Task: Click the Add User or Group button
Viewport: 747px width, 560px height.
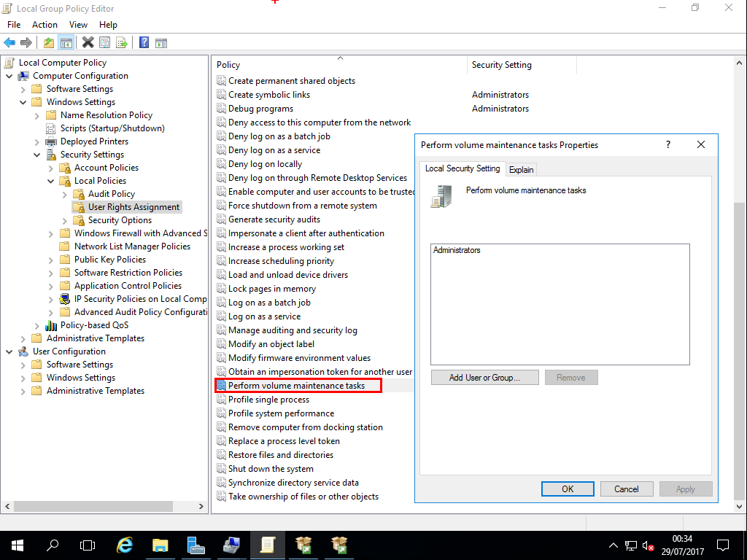Action: pos(484,378)
